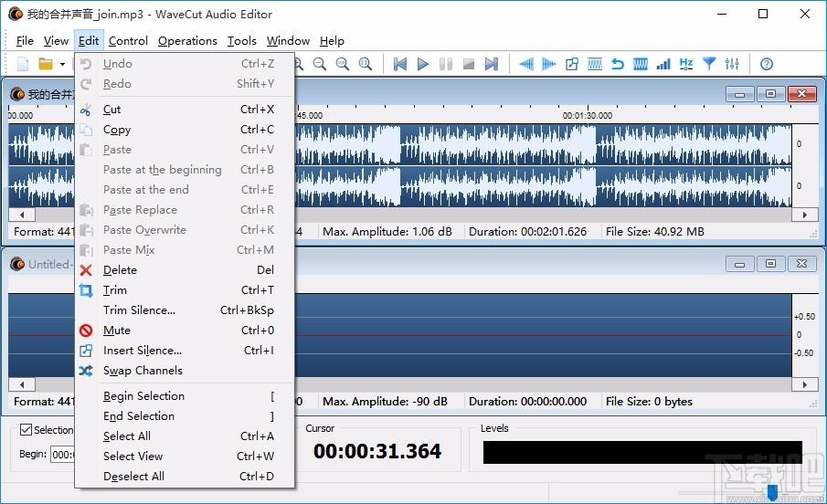The image size is (827, 504).
Task: Expand the Open folder dropdown arrow
Action: pyautogui.click(x=62, y=64)
